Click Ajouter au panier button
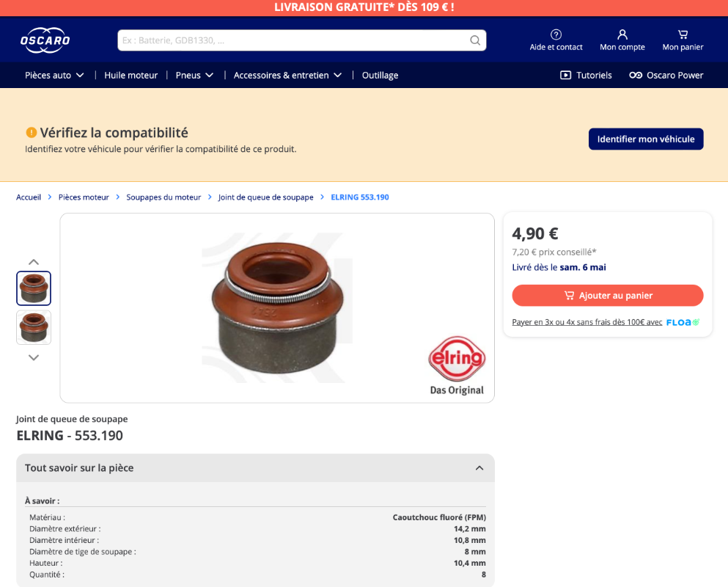The image size is (728, 587). [608, 296]
